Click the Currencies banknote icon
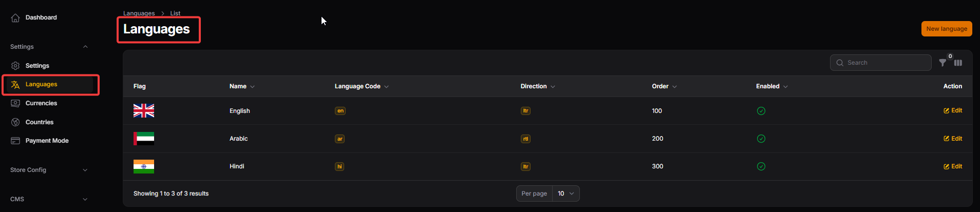 point(15,103)
